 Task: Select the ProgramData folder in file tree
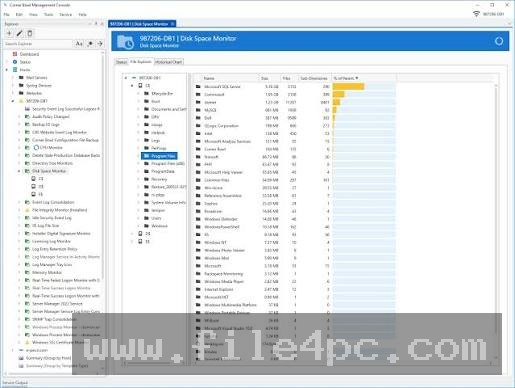(x=163, y=171)
